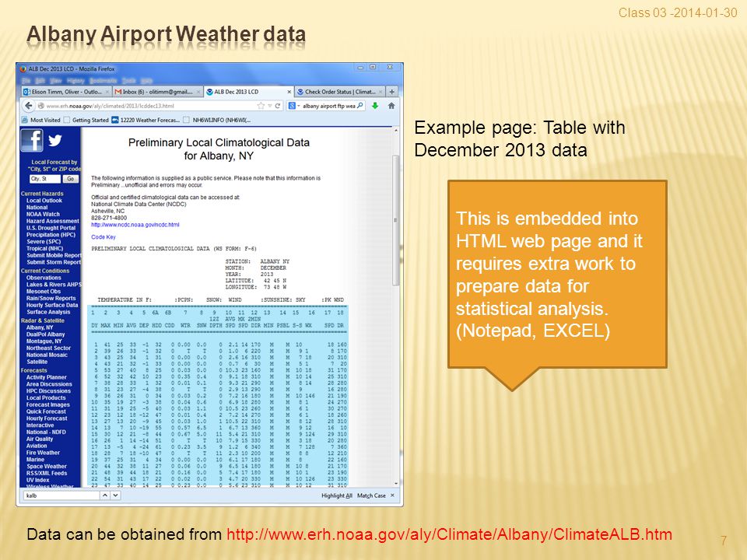Screen dimensions: 747x560
Task: Open the Area Discussions link
Action: click(49, 384)
